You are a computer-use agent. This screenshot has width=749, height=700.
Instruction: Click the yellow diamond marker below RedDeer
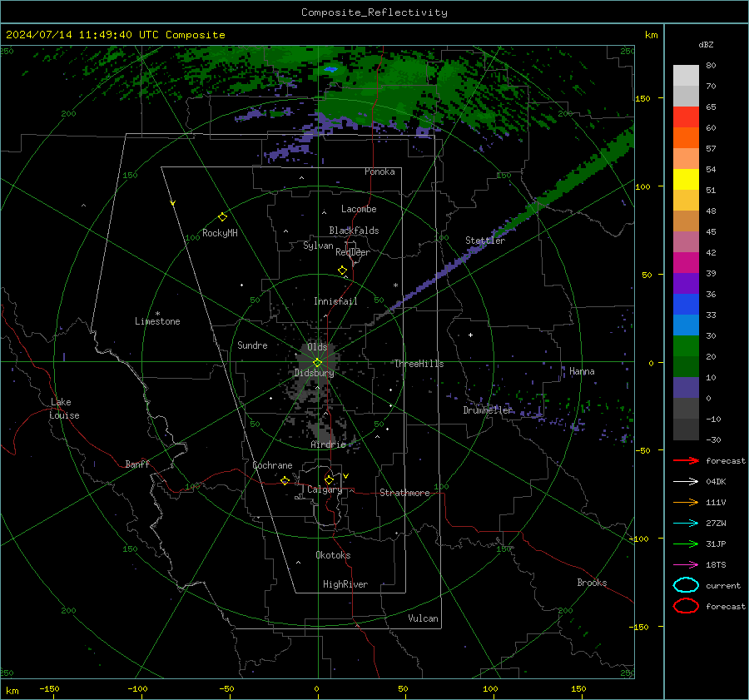[x=343, y=271]
